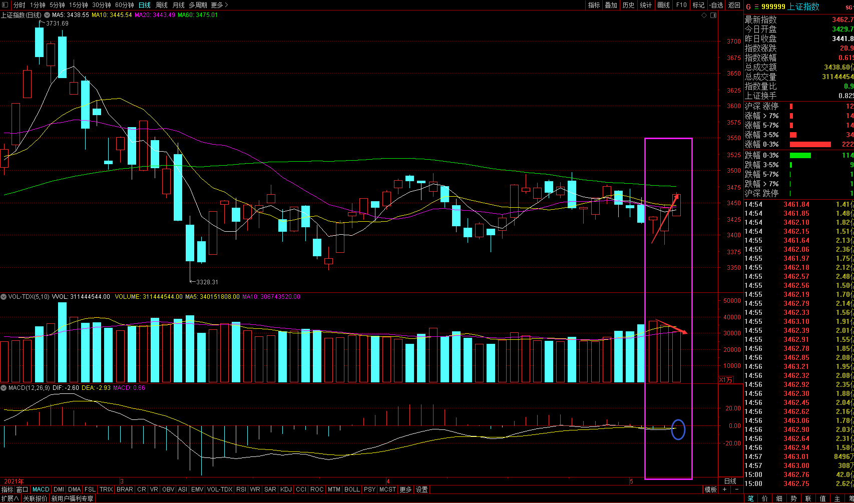Click the 标记 mark button
The width and height of the screenshot is (854, 504).
[698, 5]
